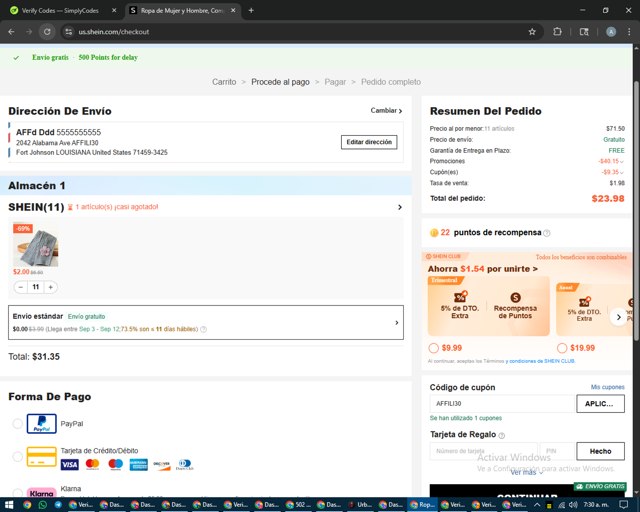Select the $19.99 annual SHEIN Club option
Image resolution: width=640 pixels, height=512 pixels.
click(x=562, y=348)
